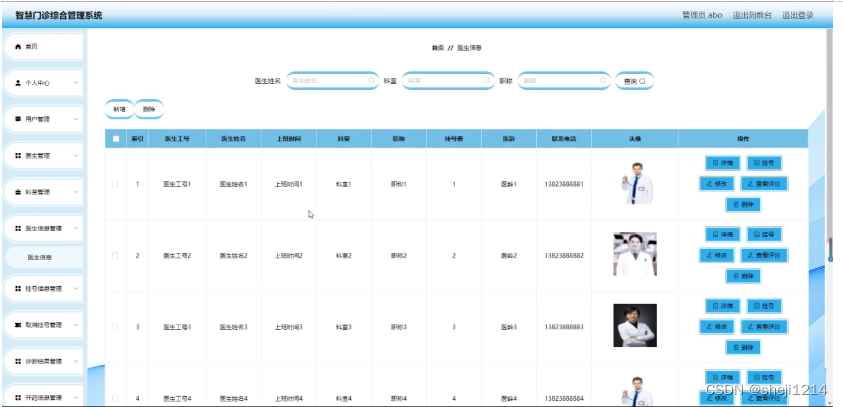843x407 pixels.
Task: Open 查看评论 for 医生姓名1 row
Action: click(x=764, y=183)
